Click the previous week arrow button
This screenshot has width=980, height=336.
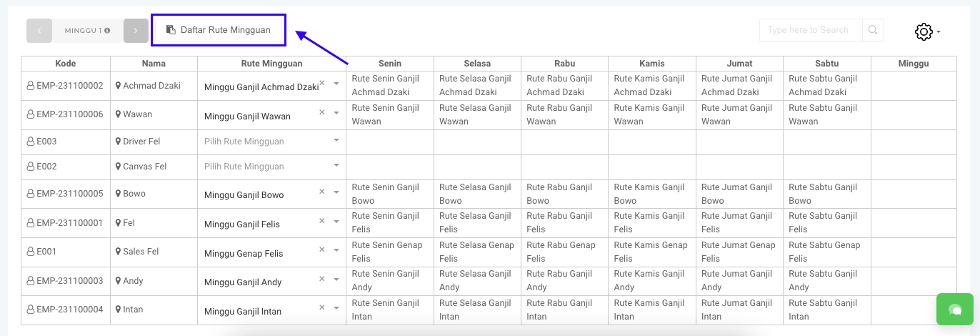click(x=39, y=31)
